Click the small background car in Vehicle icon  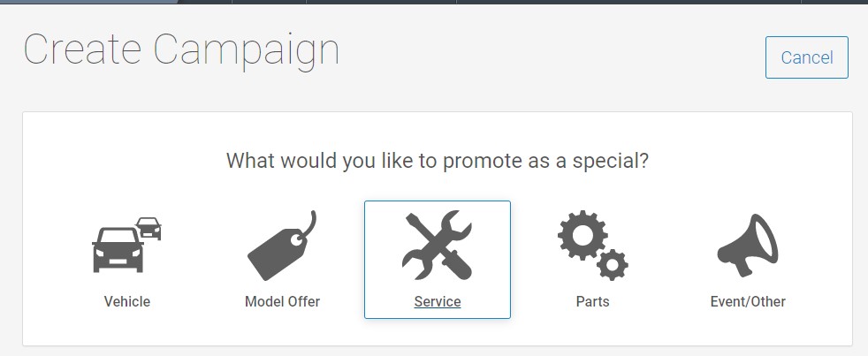coord(148,228)
